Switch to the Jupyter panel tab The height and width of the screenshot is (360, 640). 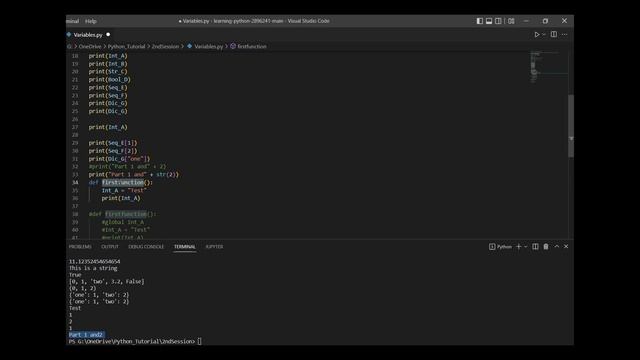click(x=214, y=247)
